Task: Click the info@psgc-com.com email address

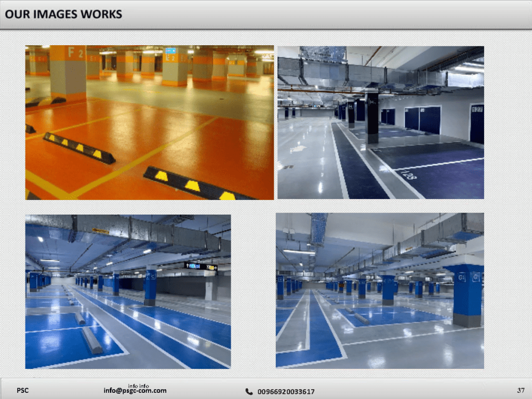Action: pos(135,391)
